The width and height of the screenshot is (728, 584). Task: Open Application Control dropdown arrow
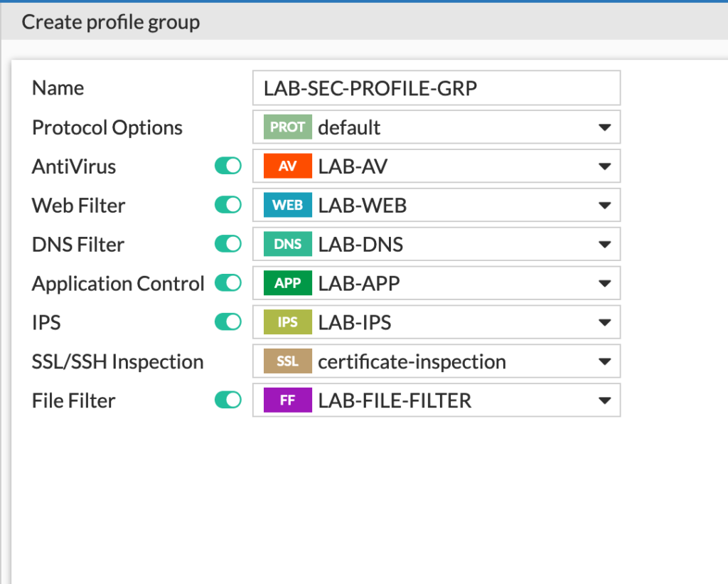tap(604, 283)
